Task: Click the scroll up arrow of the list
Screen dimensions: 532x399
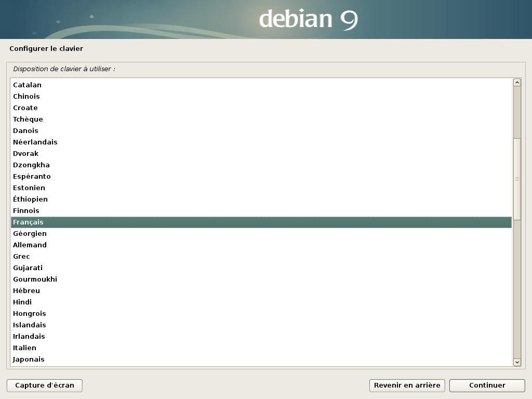Action: (517, 83)
